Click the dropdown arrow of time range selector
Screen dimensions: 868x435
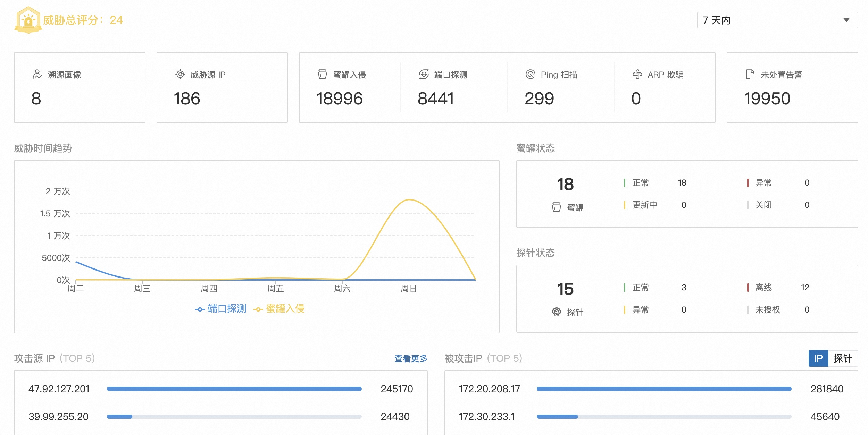(x=846, y=20)
